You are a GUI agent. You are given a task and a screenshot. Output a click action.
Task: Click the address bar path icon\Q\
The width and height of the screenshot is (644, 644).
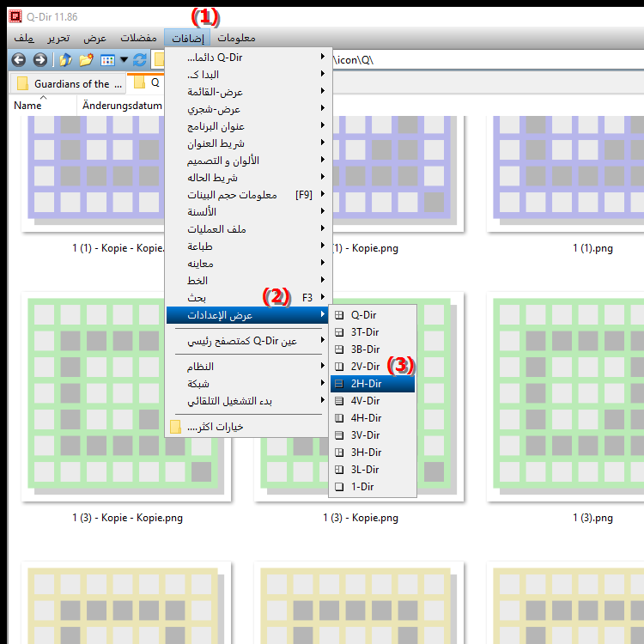pos(354,60)
